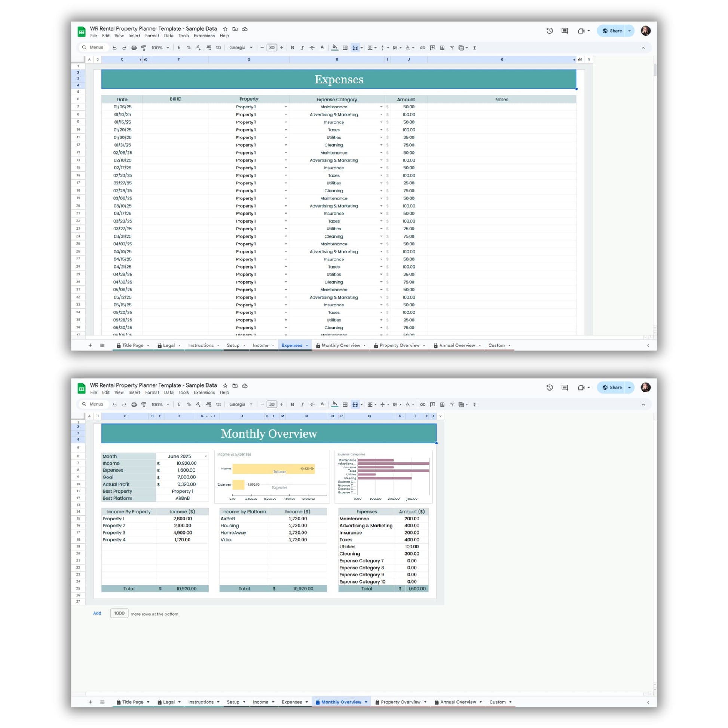This screenshot has width=728, height=728.
Task: Open the functions sigma icon in the Expenses window
Action: point(474,48)
